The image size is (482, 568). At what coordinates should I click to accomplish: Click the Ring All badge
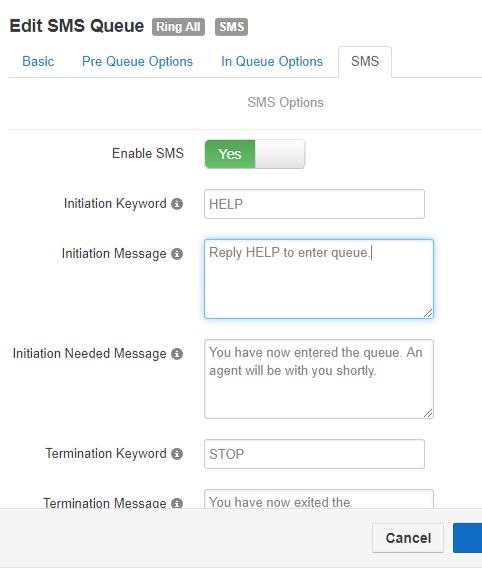click(x=178, y=27)
